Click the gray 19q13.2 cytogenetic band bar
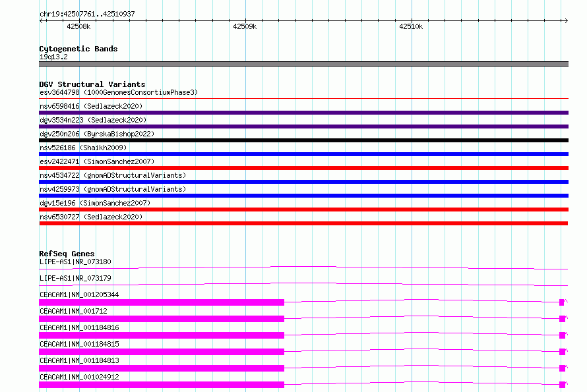The height and width of the screenshot is (392, 587). [303, 64]
